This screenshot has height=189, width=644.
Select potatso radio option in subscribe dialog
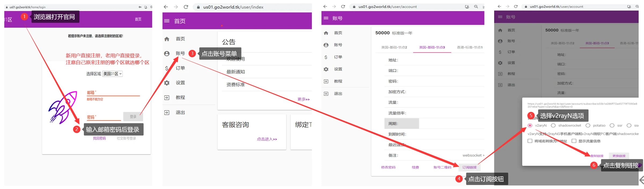click(588, 125)
